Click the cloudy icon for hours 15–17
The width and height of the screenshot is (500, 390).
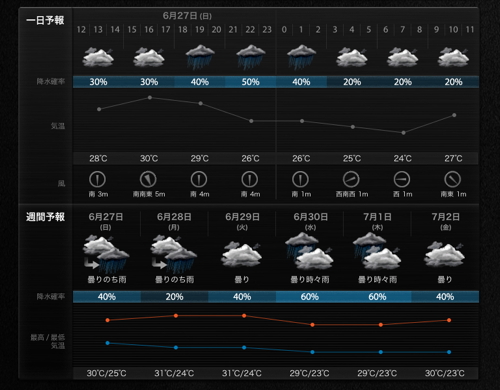(149, 57)
